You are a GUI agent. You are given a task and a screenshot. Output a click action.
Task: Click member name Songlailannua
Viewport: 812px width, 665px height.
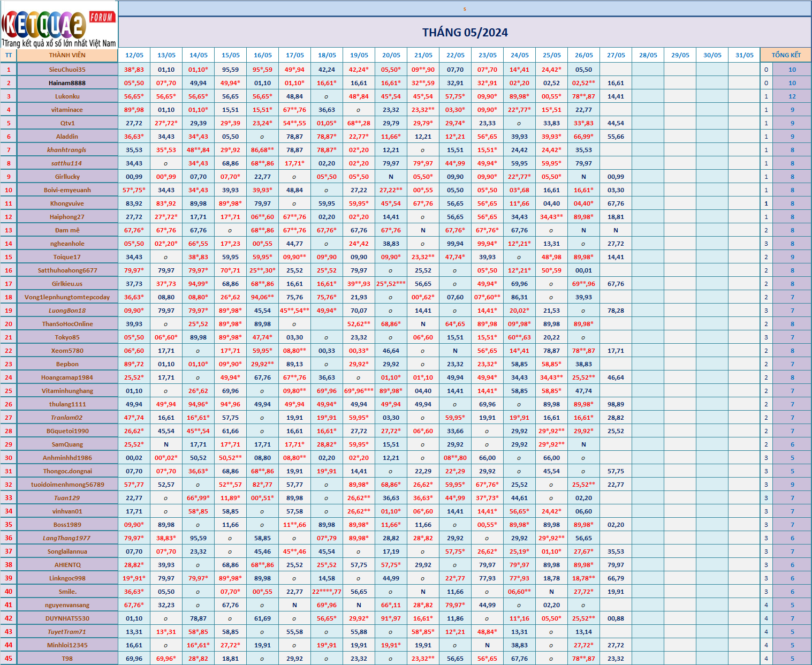tap(67, 551)
